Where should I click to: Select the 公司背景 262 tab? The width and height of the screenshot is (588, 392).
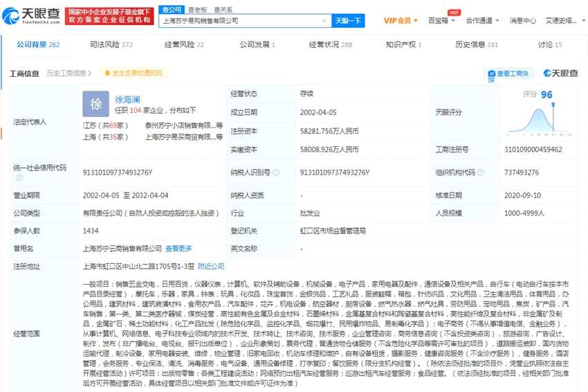click(38, 45)
